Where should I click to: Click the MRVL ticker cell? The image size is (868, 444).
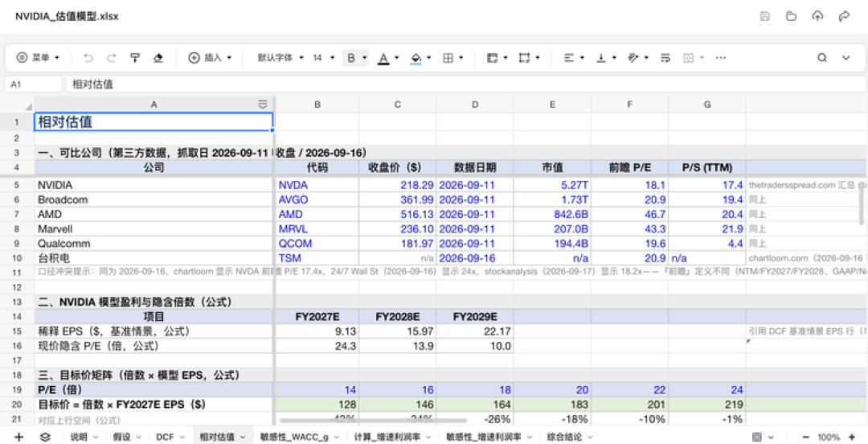point(317,229)
